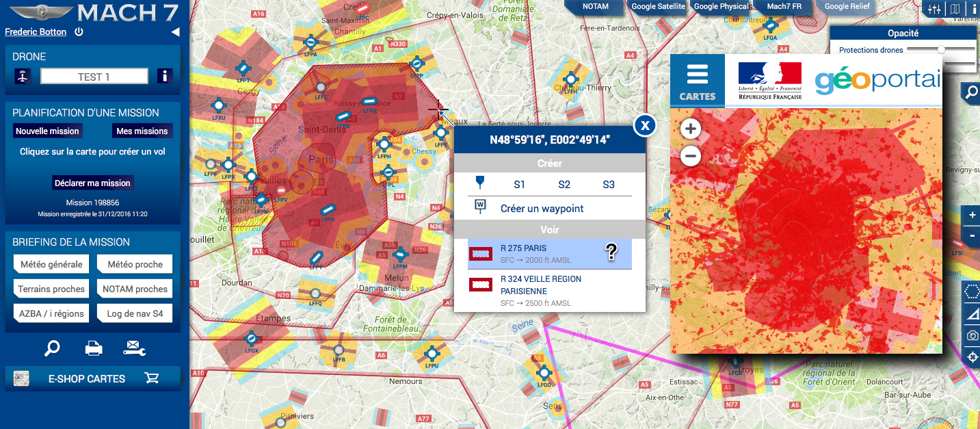Select S1 in the Créer row
980x429 pixels.
coord(520,184)
